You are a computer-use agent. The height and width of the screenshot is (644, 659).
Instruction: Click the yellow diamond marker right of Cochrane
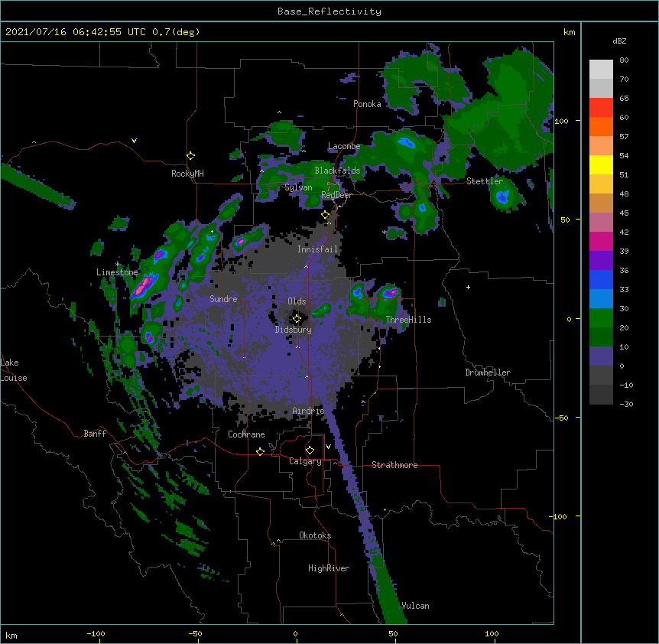[260, 451]
